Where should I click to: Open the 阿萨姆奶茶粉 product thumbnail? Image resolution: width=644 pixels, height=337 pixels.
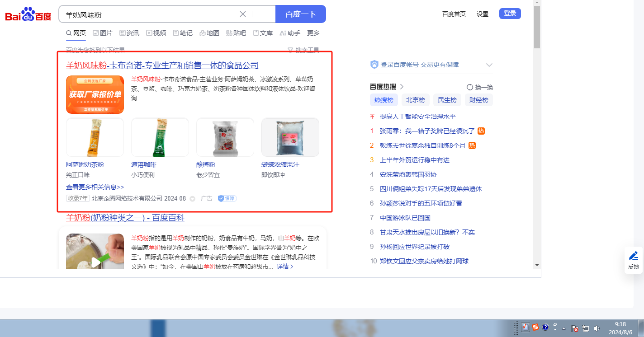pos(95,137)
